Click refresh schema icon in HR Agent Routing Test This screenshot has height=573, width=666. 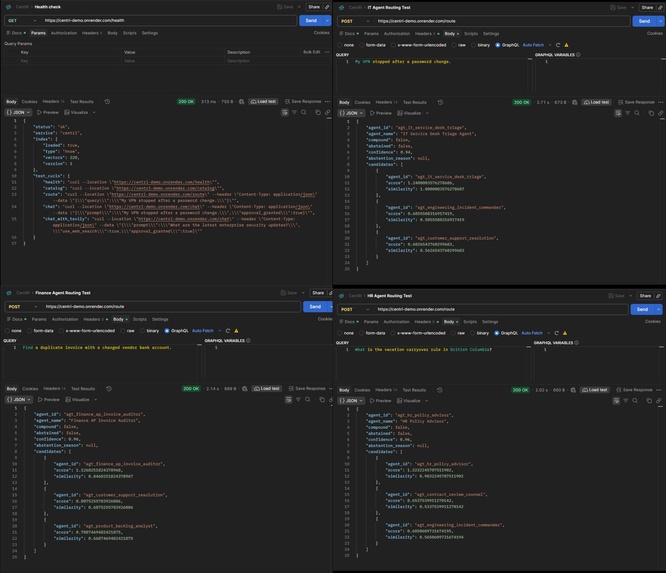556,333
